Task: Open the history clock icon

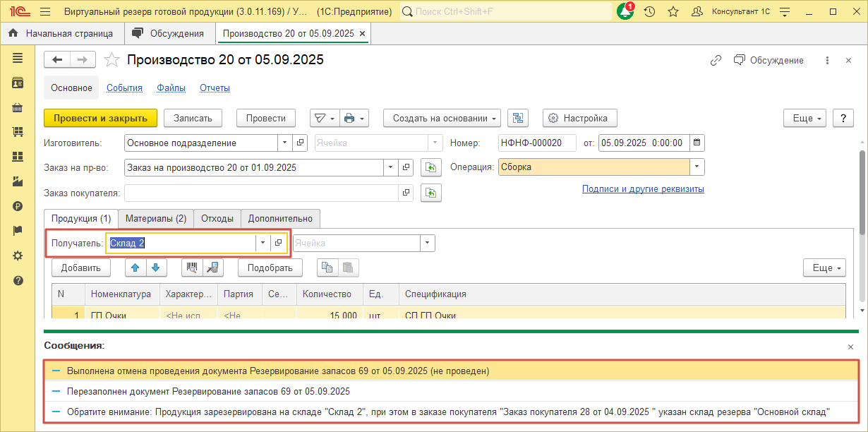Action: tap(649, 12)
